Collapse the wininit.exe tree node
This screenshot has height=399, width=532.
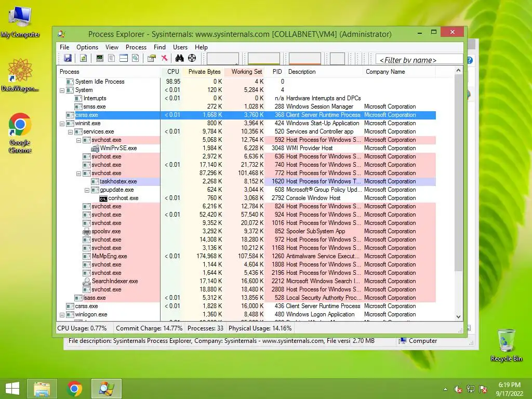coord(62,124)
